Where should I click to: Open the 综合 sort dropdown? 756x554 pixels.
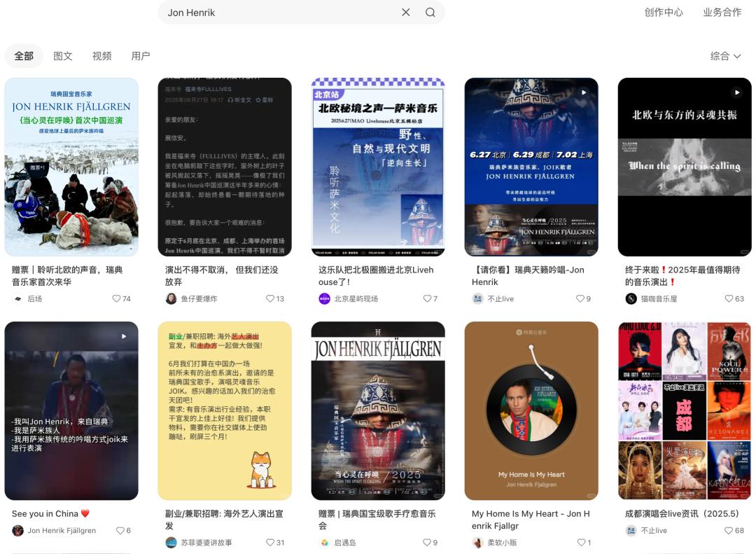725,56
